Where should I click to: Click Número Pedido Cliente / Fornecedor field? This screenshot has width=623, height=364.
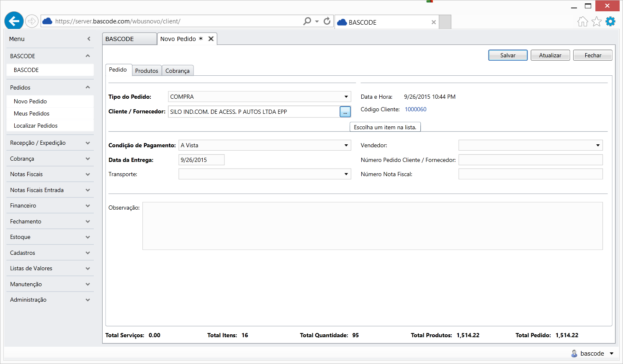[x=530, y=160]
